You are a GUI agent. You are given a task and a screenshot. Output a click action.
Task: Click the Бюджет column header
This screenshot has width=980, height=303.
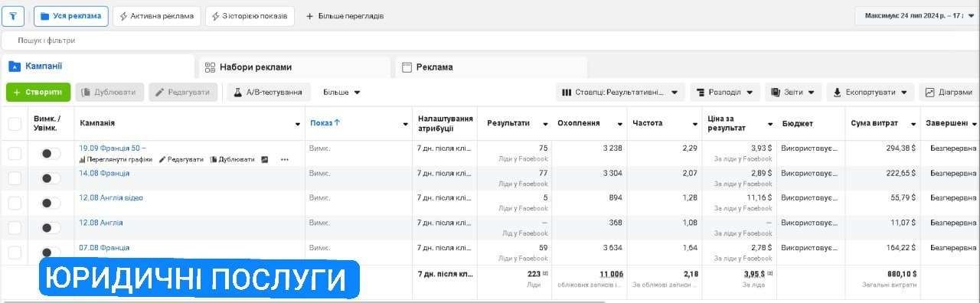point(798,123)
